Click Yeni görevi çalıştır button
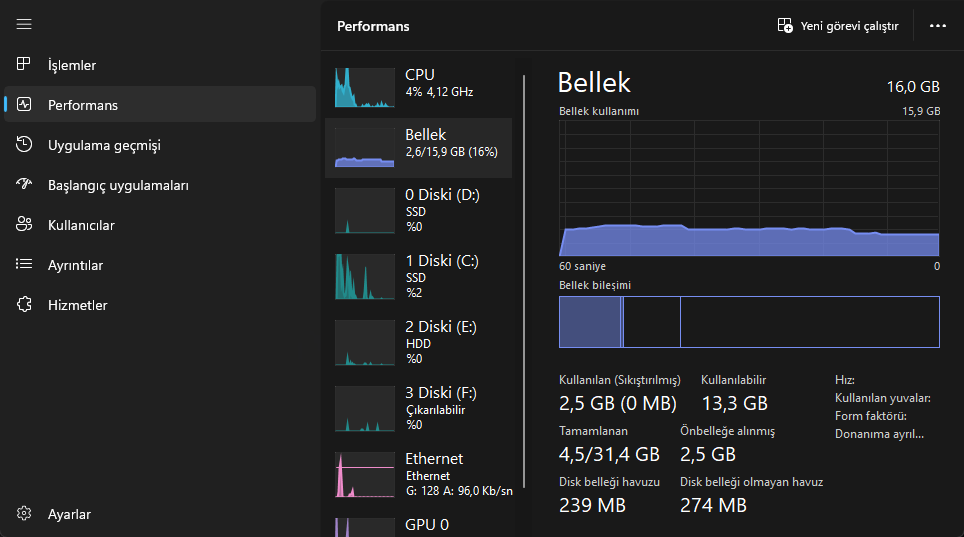This screenshot has height=537, width=964. 838,26
